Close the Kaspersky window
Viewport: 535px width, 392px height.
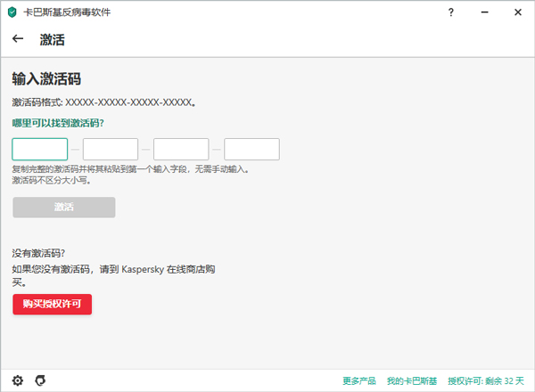(518, 12)
